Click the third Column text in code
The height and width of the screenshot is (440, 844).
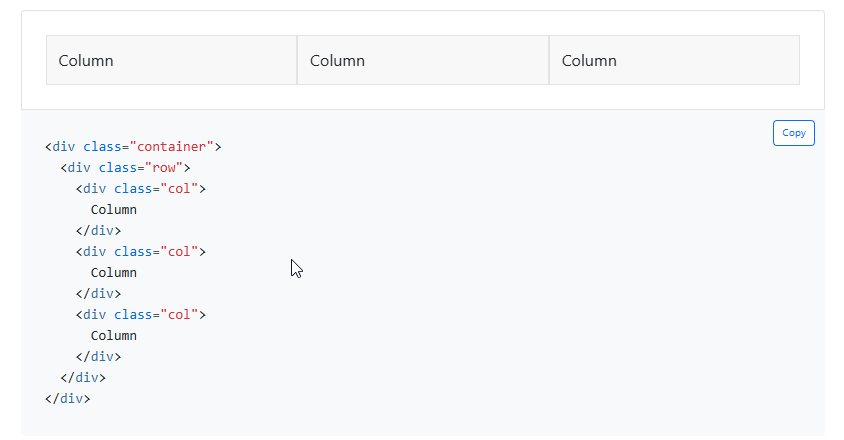(114, 336)
